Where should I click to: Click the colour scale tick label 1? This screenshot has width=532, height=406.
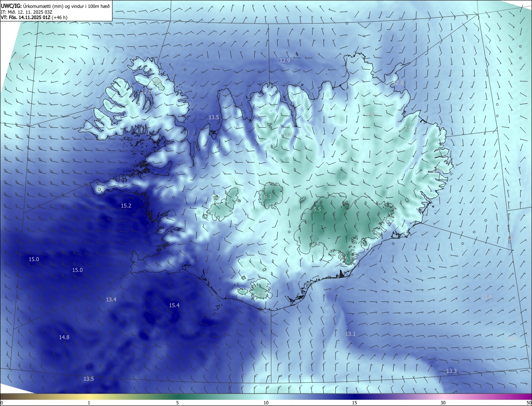point(89,403)
